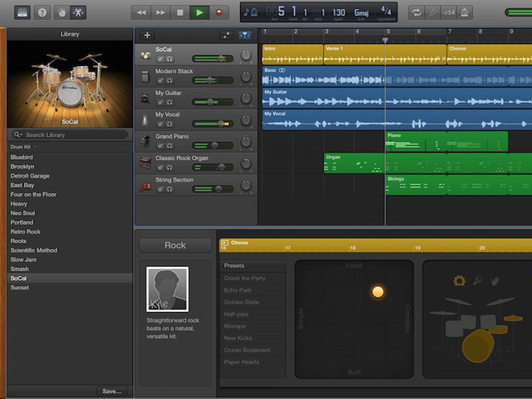The height and width of the screenshot is (399, 532).
Task: Open the Editors scissors icon
Action: 78,13
